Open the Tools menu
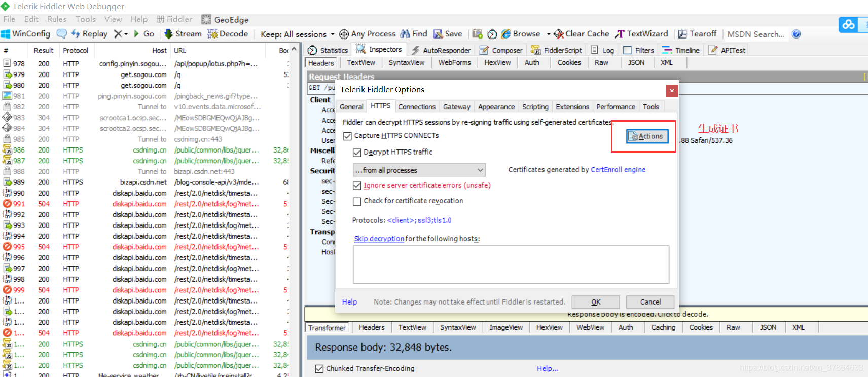 tap(86, 19)
